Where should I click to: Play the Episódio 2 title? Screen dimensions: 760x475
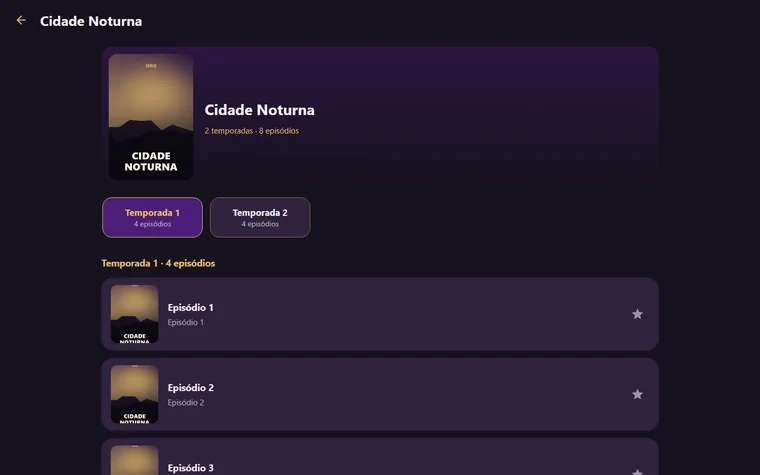pos(190,388)
